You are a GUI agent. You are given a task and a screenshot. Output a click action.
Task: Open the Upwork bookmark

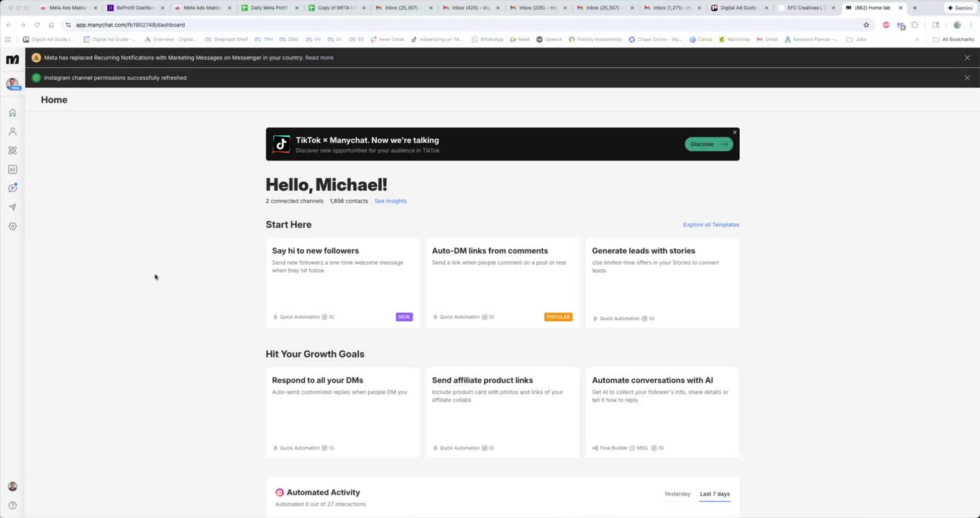tap(549, 40)
